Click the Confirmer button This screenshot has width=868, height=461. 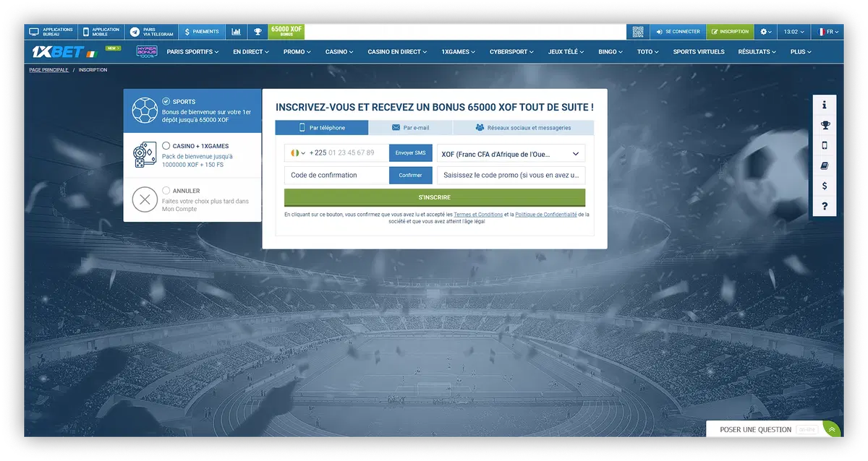(x=411, y=176)
